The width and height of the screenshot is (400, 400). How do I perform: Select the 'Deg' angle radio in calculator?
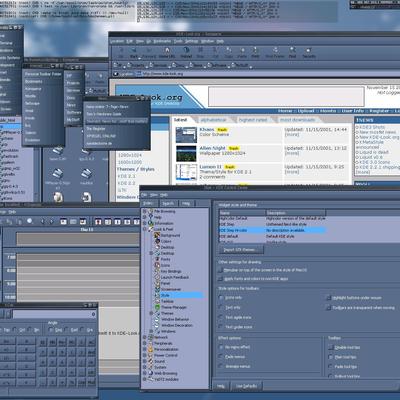pos(51,330)
